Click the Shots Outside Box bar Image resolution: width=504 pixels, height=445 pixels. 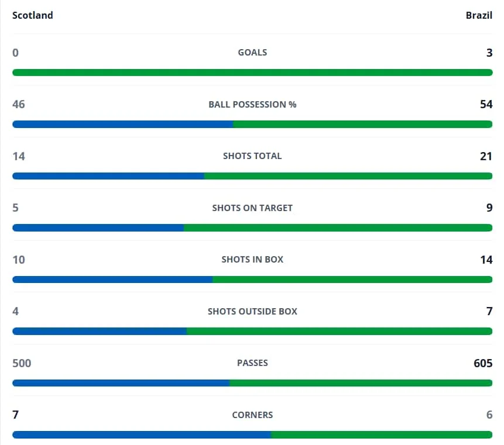[x=252, y=332]
